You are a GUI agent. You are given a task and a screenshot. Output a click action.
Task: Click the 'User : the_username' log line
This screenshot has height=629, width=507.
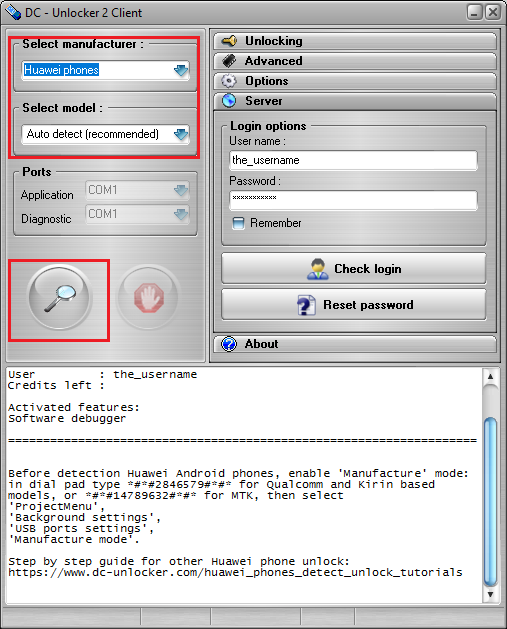[x=102, y=375]
